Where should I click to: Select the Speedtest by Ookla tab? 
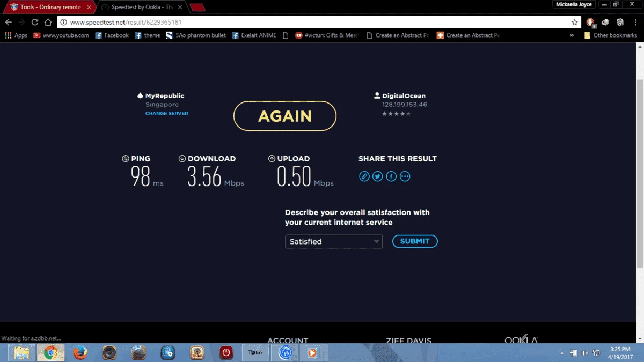click(142, 7)
